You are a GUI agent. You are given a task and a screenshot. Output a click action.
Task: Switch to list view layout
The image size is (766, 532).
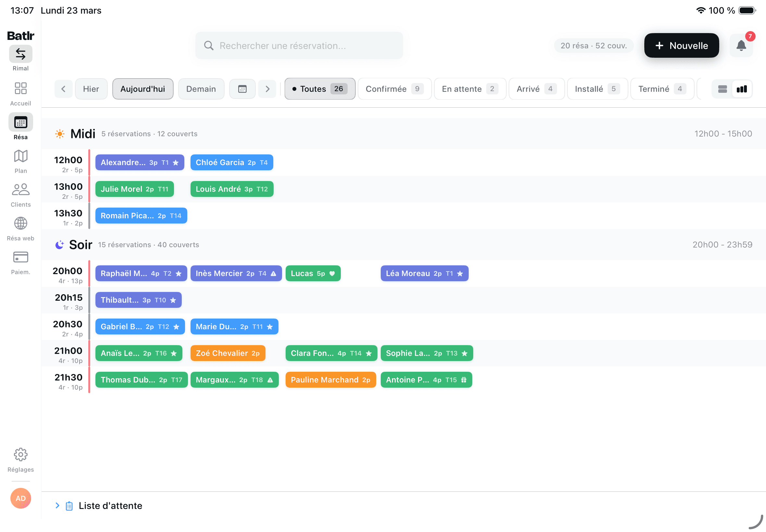(722, 89)
